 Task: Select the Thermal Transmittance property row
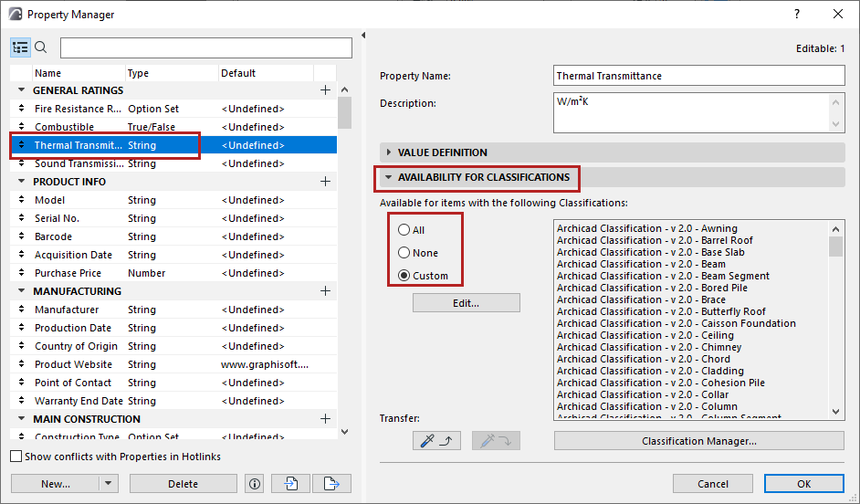pos(173,145)
